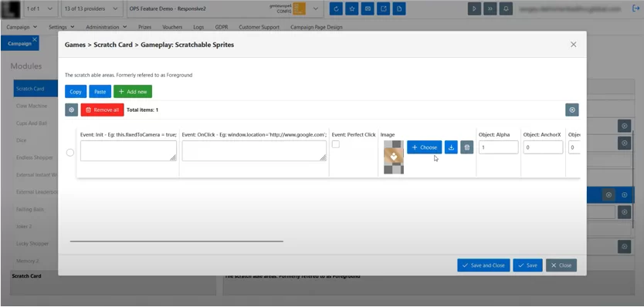
Task: Click the 'Modules' heading
Action: (26, 66)
